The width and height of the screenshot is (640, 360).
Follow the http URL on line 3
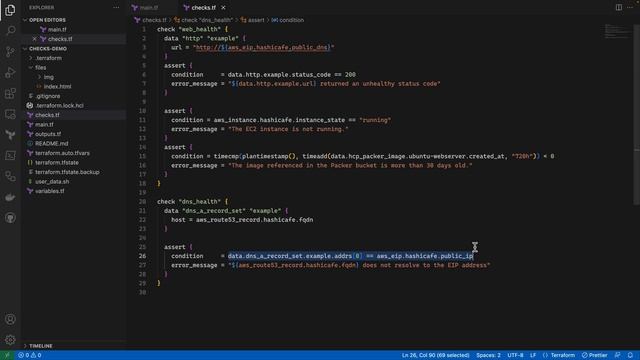(x=263, y=47)
